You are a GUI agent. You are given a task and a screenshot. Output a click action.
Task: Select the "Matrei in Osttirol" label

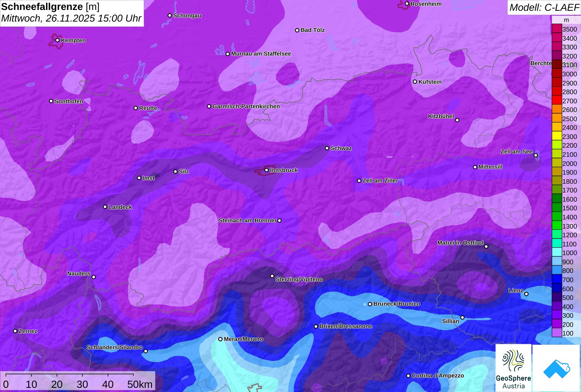[x=460, y=243]
